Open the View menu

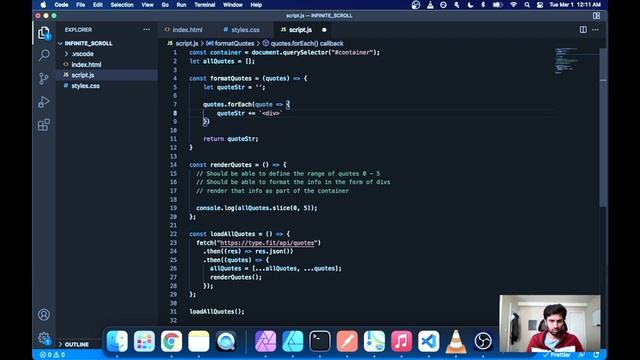(147, 5)
